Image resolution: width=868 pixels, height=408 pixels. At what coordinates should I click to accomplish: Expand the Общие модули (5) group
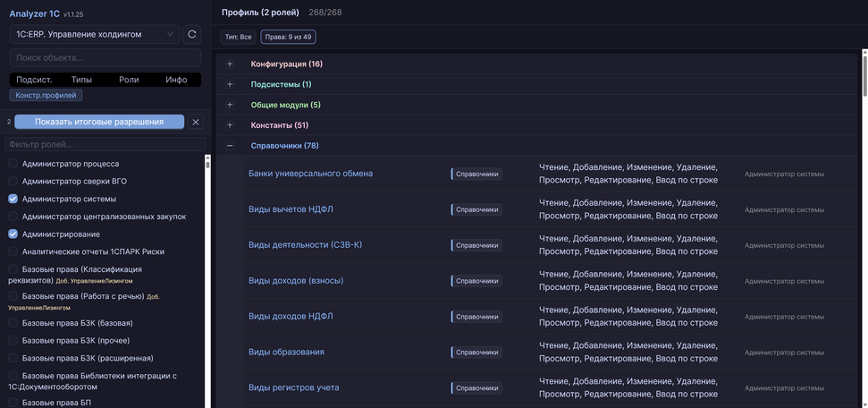point(230,106)
